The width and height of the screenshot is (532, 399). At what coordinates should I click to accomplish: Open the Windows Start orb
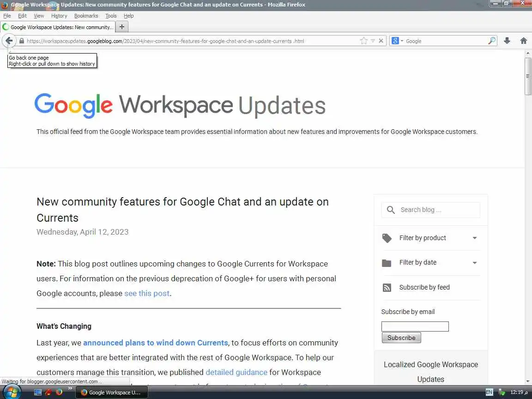[x=12, y=392]
